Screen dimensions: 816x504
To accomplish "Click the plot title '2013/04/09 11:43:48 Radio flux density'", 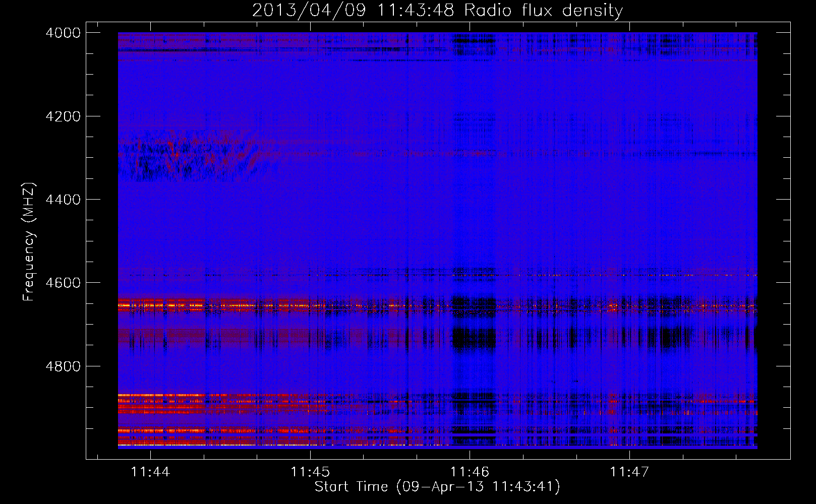I will click(x=437, y=10).
